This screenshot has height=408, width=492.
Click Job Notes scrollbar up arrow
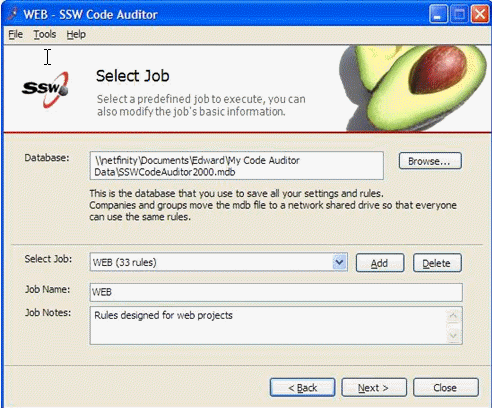[x=453, y=316]
